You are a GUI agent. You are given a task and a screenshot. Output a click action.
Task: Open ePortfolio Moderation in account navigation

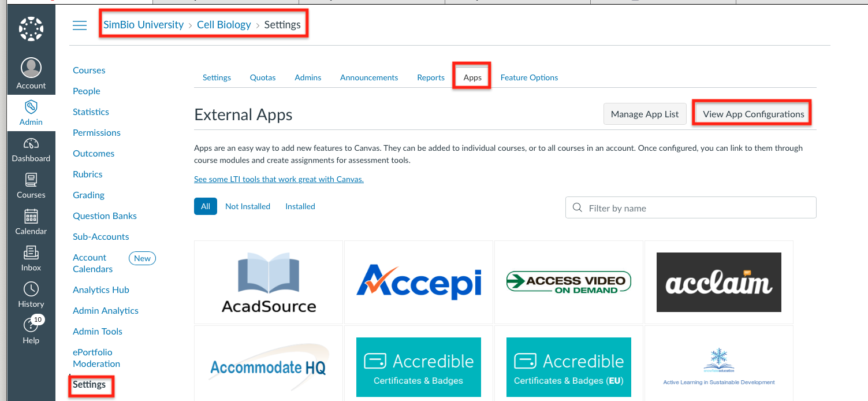click(x=96, y=358)
